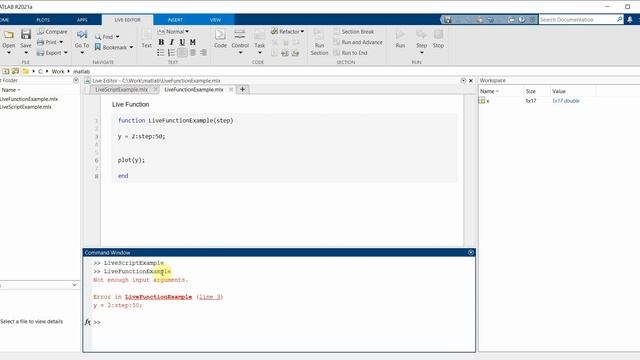Open the Live Editor panel actions menu
The height and width of the screenshot is (360, 640).
click(463, 81)
